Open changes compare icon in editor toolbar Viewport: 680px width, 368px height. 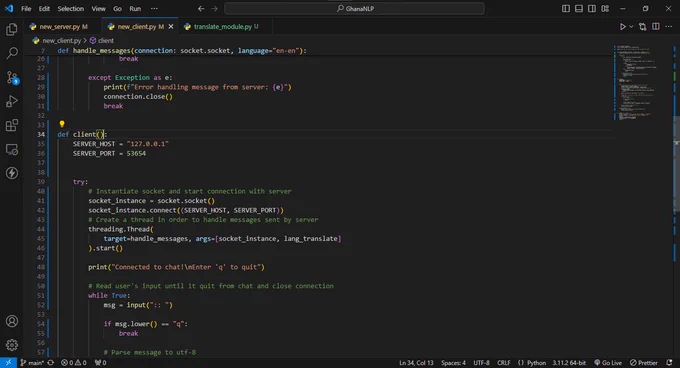pyautogui.click(x=643, y=26)
